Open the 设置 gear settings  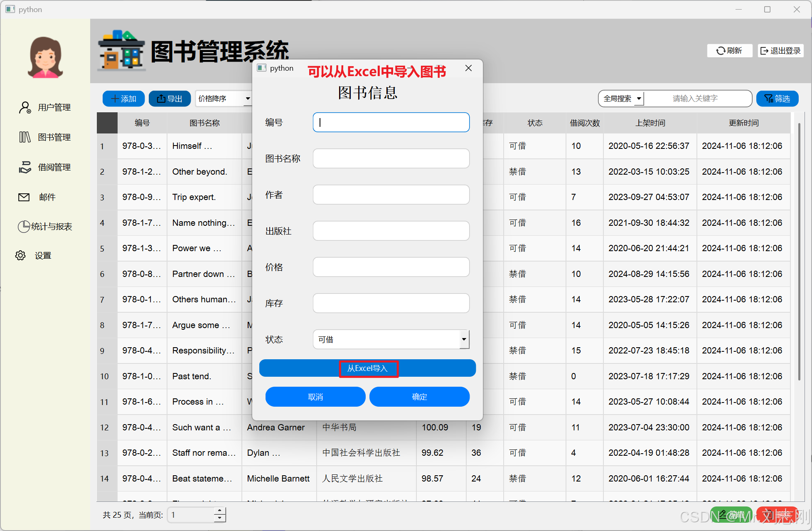point(20,255)
